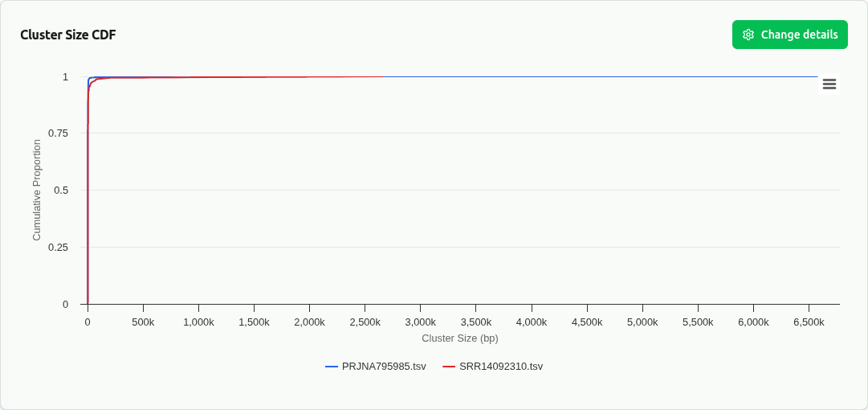Click the 2,500k x-axis tick label
The height and width of the screenshot is (410, 868).
pos(365,322)
